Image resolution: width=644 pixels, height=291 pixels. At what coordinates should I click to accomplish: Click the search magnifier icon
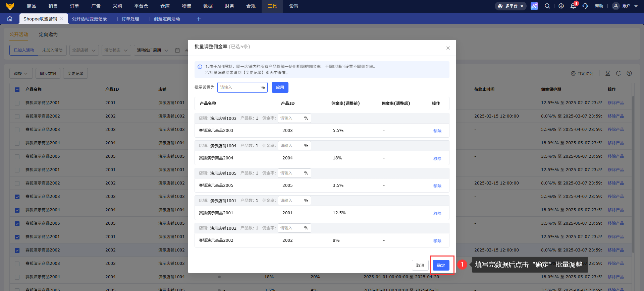(x=547, y=6)
